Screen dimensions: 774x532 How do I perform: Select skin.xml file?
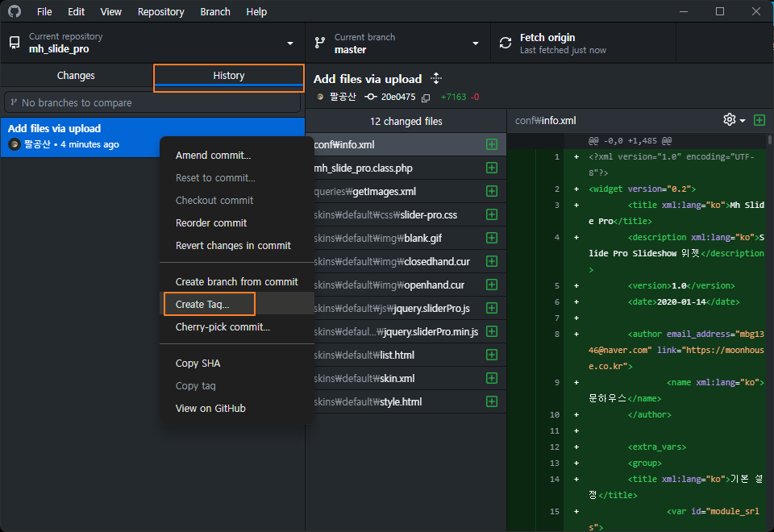click(406, 378)
